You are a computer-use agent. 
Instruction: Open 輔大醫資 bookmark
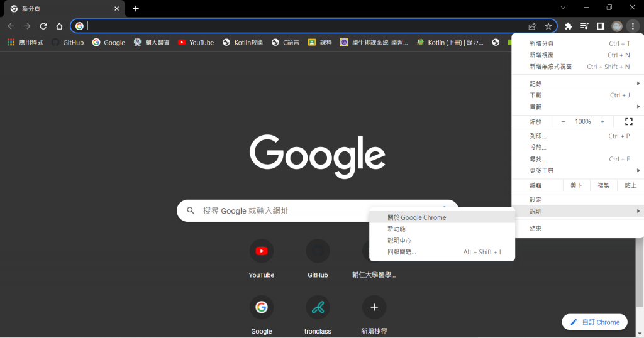coord(152,42)
